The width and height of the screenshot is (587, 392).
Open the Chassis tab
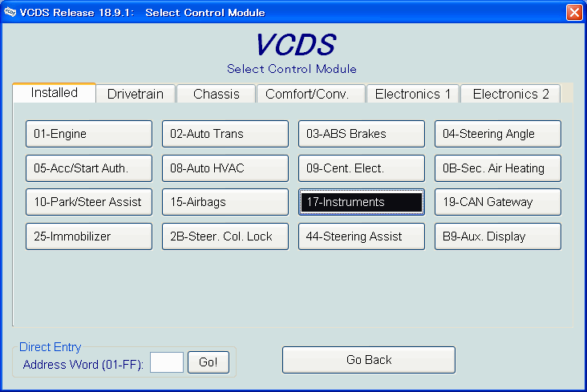pyautogui.click(x=216, y=94)
